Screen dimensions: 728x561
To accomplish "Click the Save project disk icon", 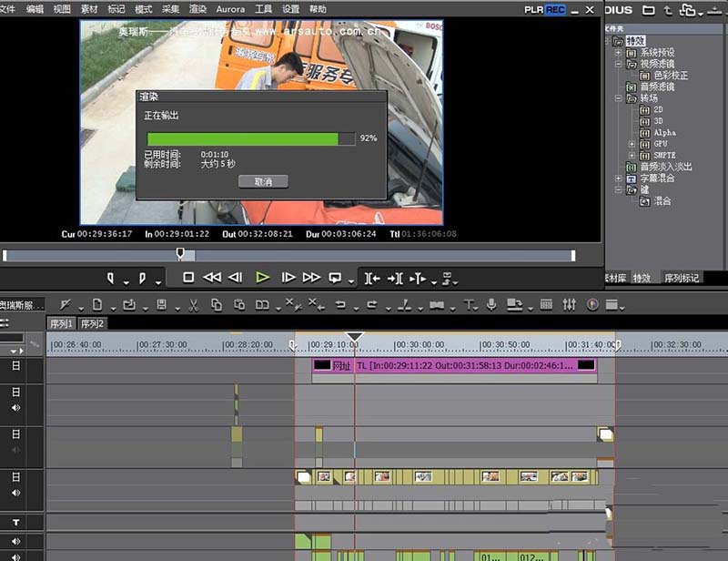I will 161,304.
